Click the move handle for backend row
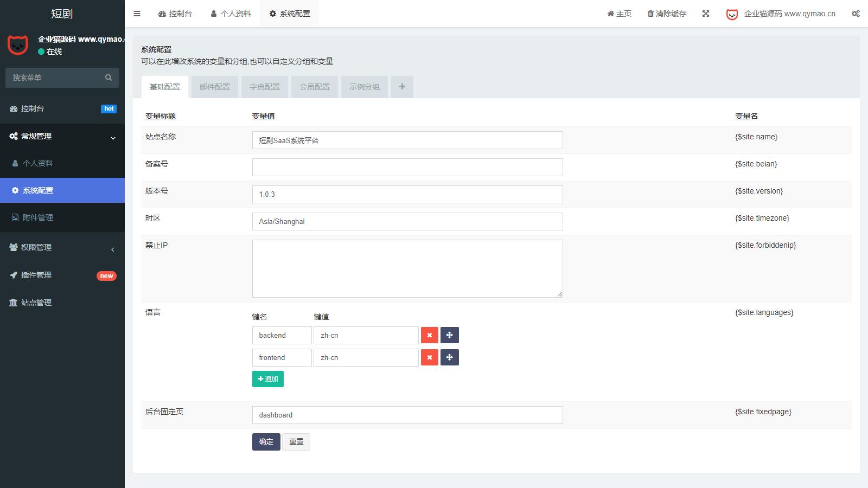This screenshot has width=868, height=488. [x=449, y=335]
